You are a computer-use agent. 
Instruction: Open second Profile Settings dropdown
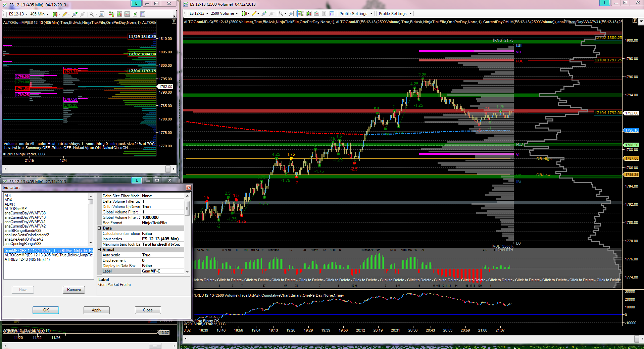tap(395, 14)
